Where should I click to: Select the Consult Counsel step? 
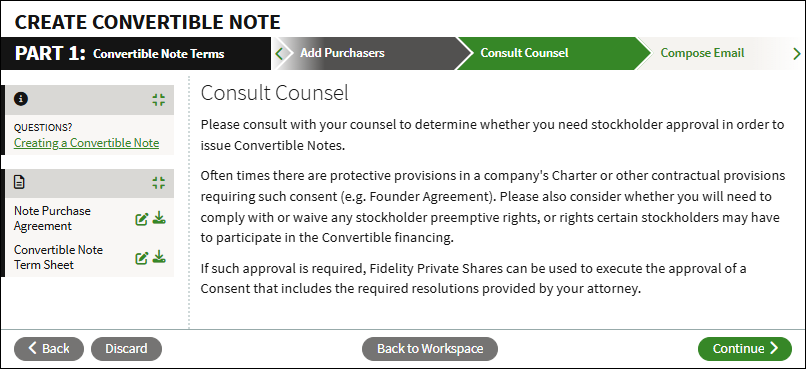point(524,53)
